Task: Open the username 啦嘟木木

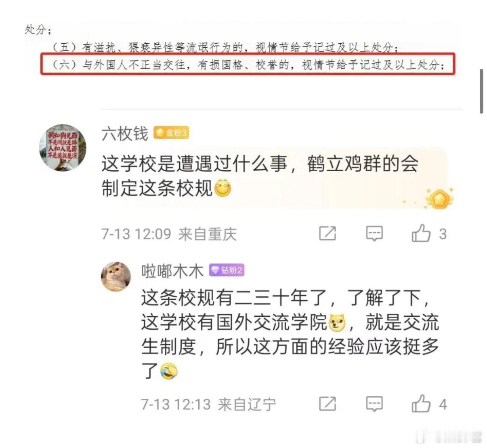Action: click(172, 271)
